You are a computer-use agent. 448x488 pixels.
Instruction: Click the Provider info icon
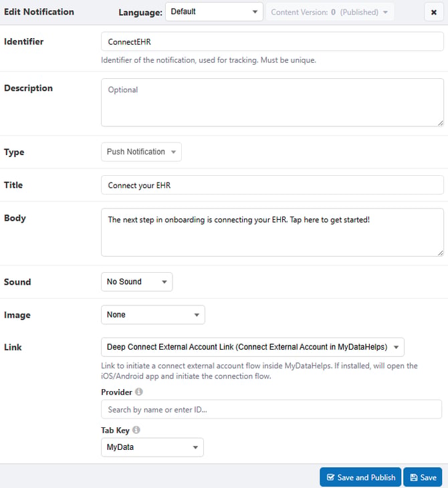pyautogui.click(x=139, y=392)
